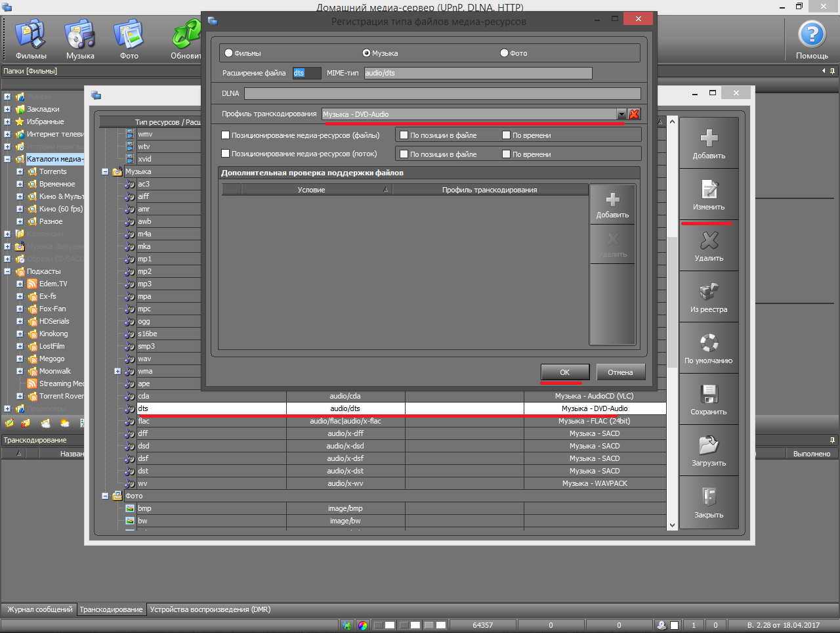This screenshot has width=840, height=633.
Task: Enable Позиционирование медиа-ресурсов (поток) checkbox
Action: pos(226,154)
